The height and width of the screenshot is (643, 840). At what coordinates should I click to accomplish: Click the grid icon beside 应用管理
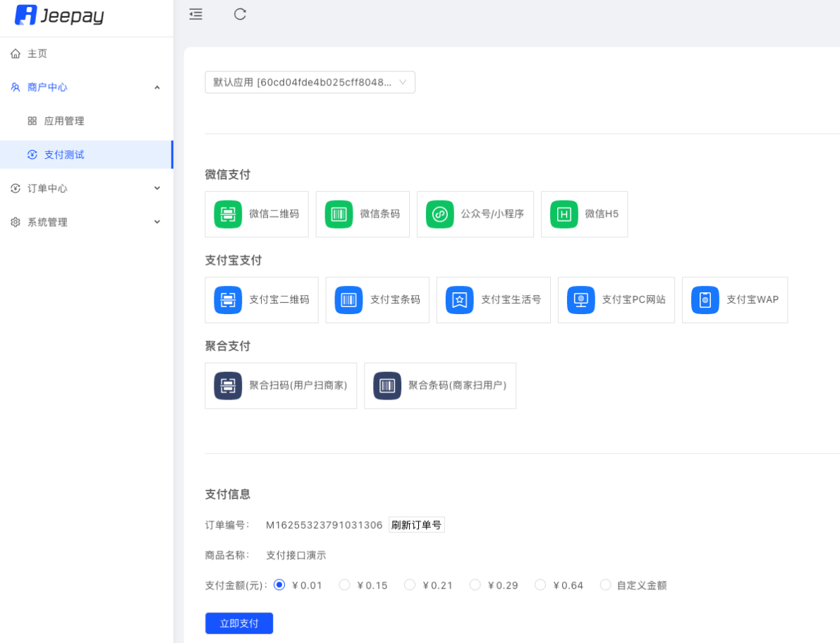[x=32, y=121]
